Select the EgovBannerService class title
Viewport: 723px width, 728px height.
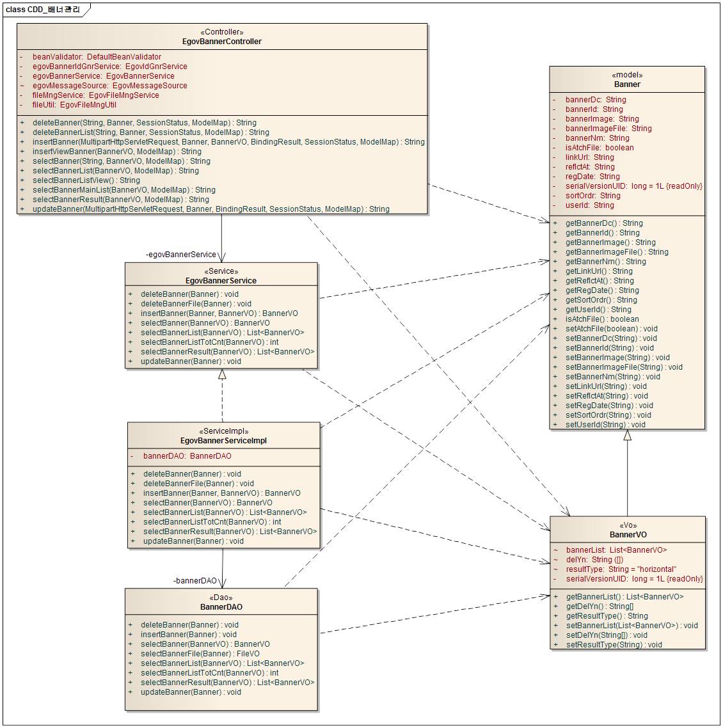[221, 281]
